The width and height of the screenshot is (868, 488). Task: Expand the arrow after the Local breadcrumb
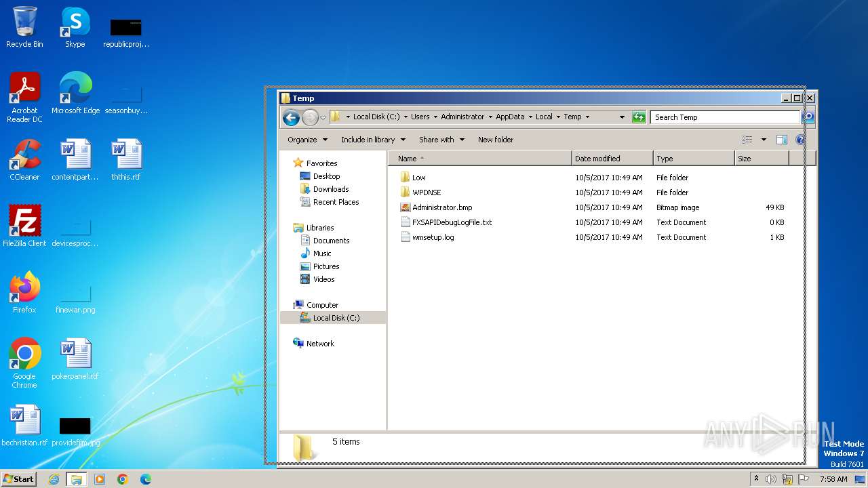(558, 117)
